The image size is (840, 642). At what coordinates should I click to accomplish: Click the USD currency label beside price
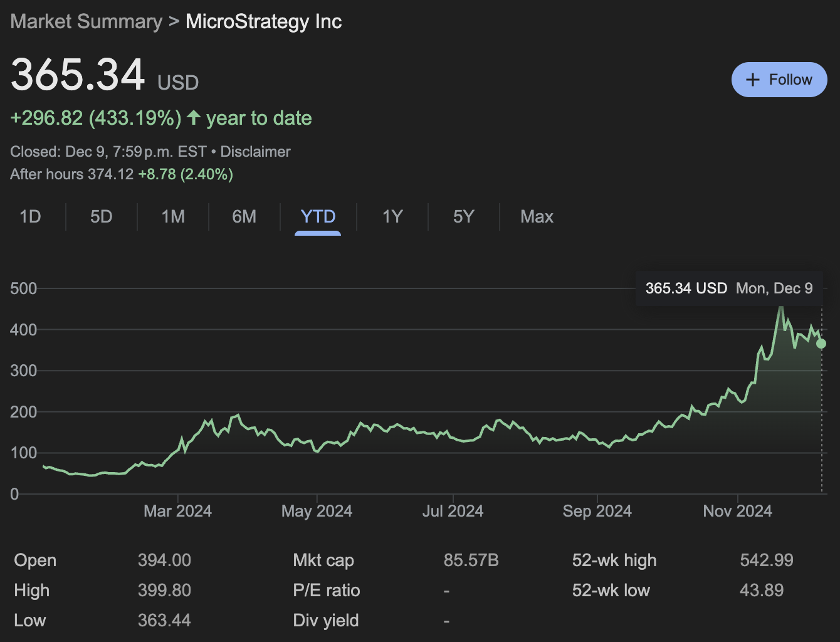coord(178,83)
